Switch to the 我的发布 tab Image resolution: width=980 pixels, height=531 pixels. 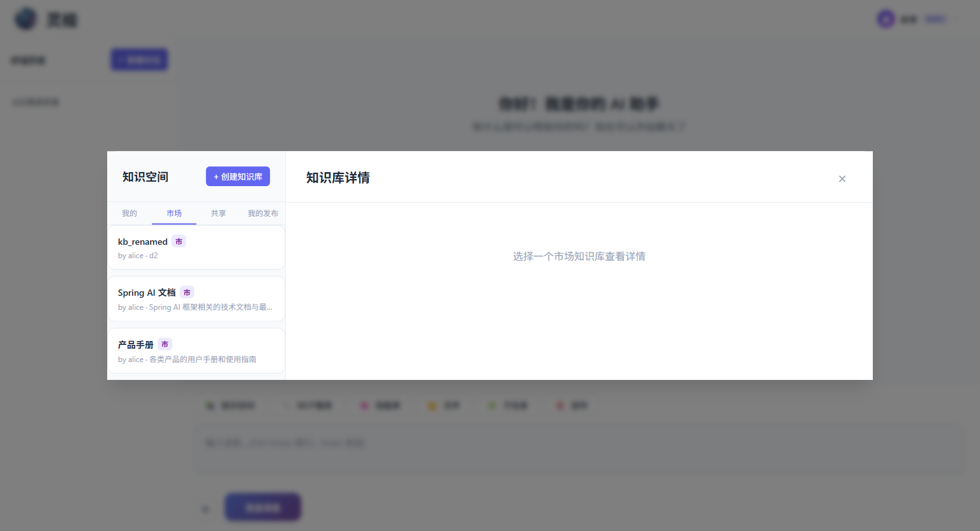pyautogui.click(x=263, y=213)
